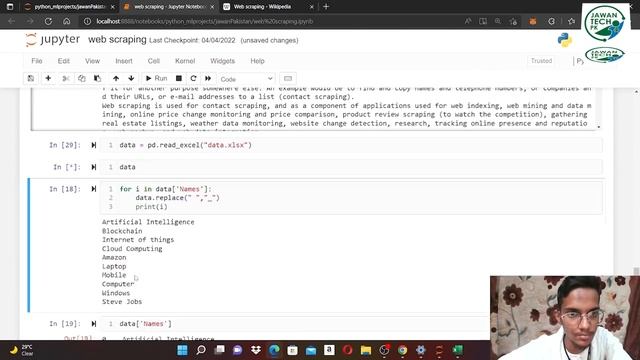Click the cell containing only data
The width and height of the screenshot is (640, 360).
tap(351, 167)
